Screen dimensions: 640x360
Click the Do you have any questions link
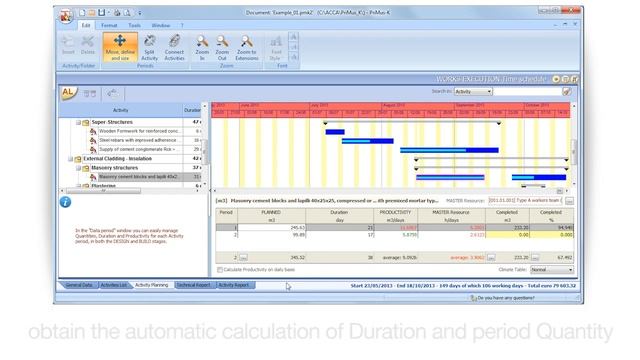pyautogui.click(x=502, y=298)
